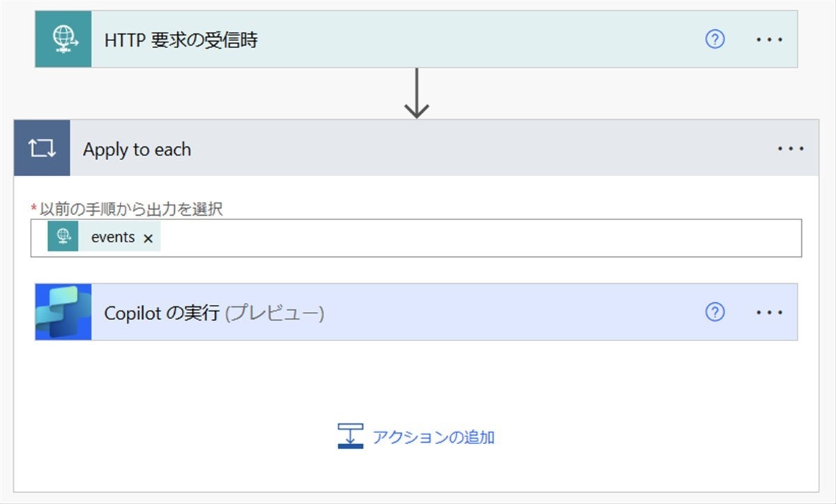Click the アクションの追加 link

tap(433, 437)
